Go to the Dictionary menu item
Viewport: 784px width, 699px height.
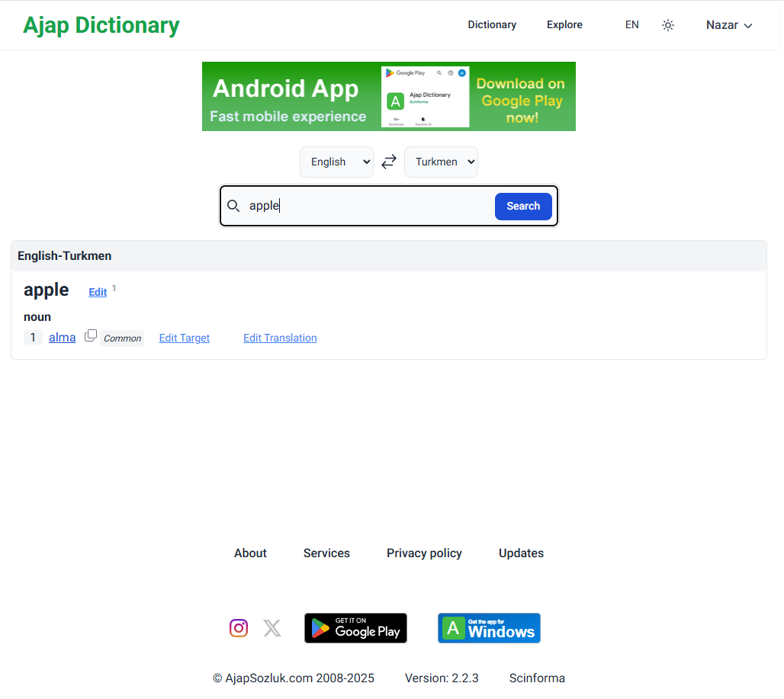coord(492,25)
